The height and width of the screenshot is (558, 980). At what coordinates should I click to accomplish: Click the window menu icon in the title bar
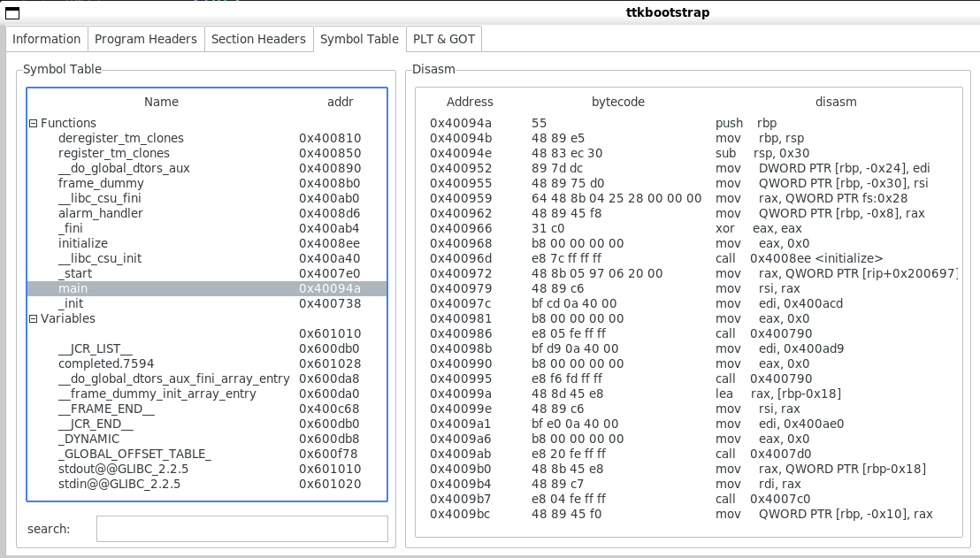11,12
